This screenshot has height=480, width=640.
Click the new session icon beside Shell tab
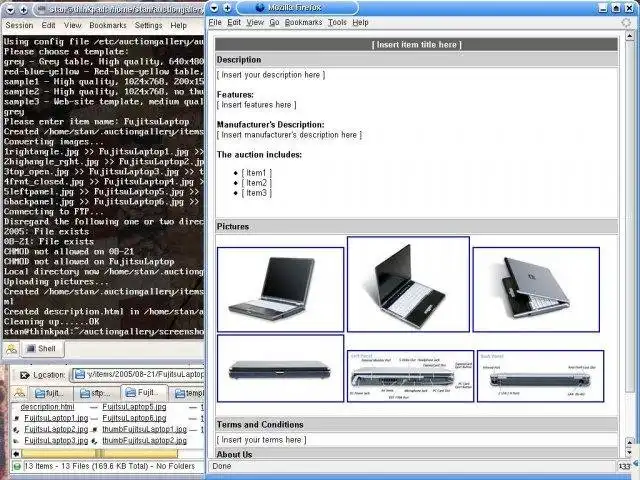[x=11, y=349]
